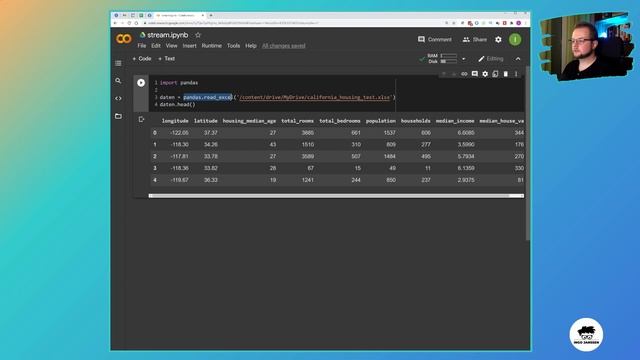Open the code snippets sidebar icon
The width and height of the screenshot is (640, 360).
click(118, 98)
